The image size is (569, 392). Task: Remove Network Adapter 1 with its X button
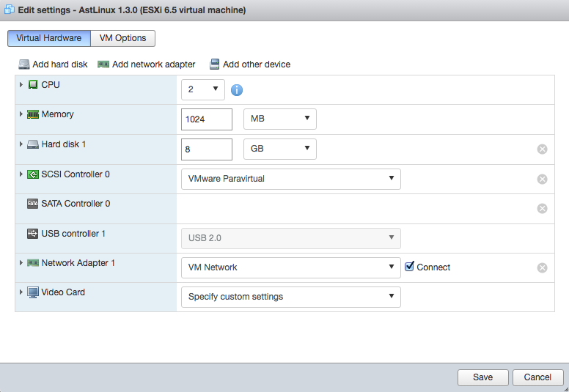click(x=542, y=268)
